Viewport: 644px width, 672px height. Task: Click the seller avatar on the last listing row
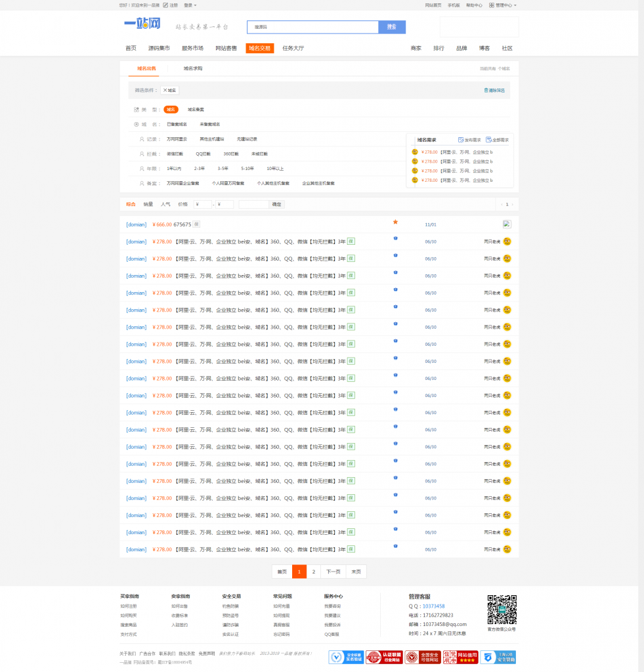507,549
